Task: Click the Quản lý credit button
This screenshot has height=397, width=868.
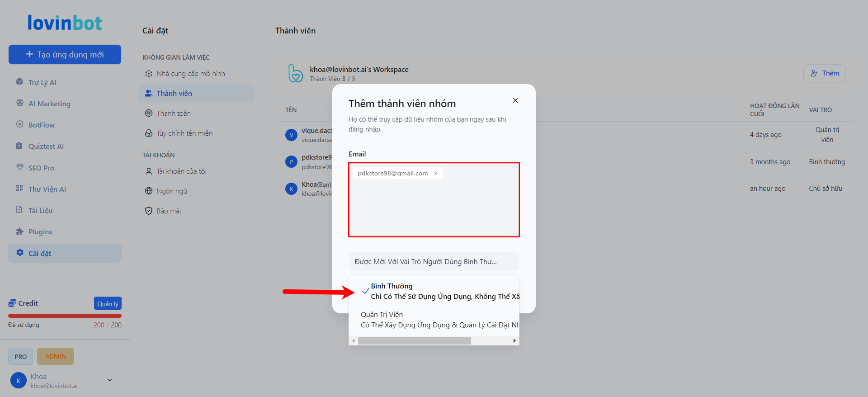Action: point(108,303)
